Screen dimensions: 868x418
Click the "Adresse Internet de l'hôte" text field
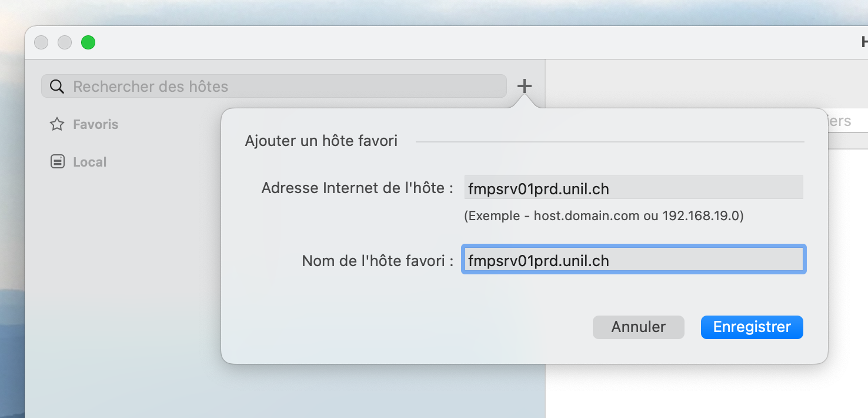pos(633,188)
